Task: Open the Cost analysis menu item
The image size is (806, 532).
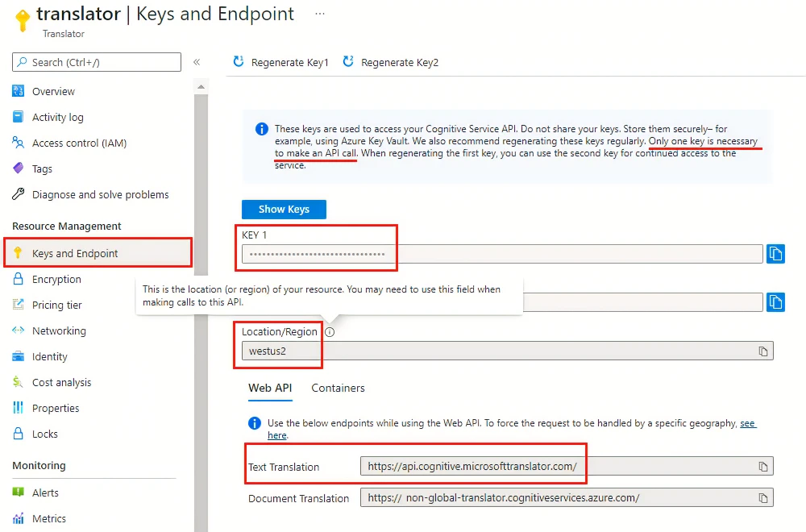Action: click(62, 382)
